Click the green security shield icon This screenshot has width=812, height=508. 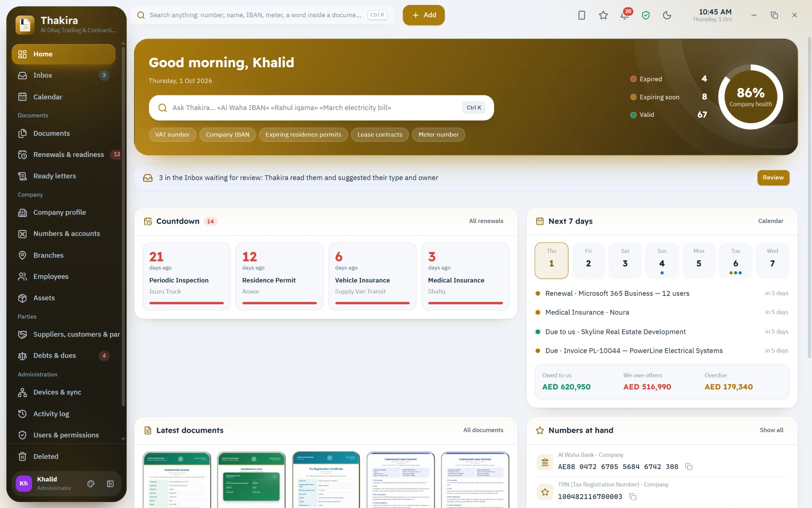[x=646, y=15]
